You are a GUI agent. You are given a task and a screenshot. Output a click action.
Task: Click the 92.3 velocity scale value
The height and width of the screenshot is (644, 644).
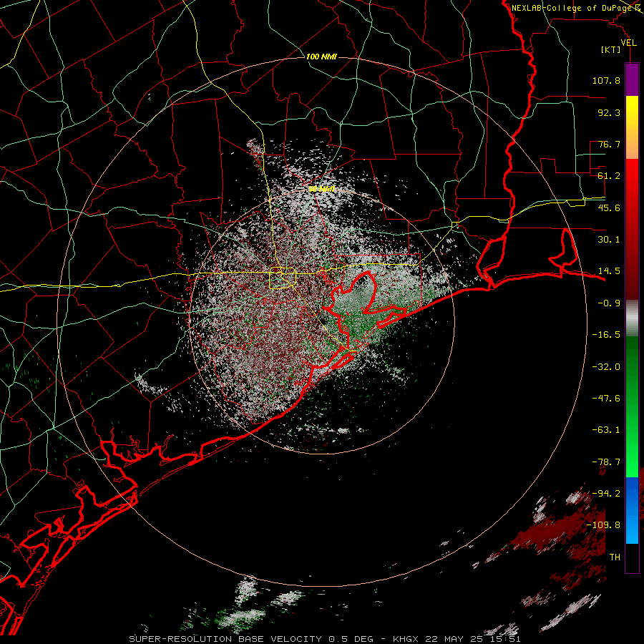point(609,112)
